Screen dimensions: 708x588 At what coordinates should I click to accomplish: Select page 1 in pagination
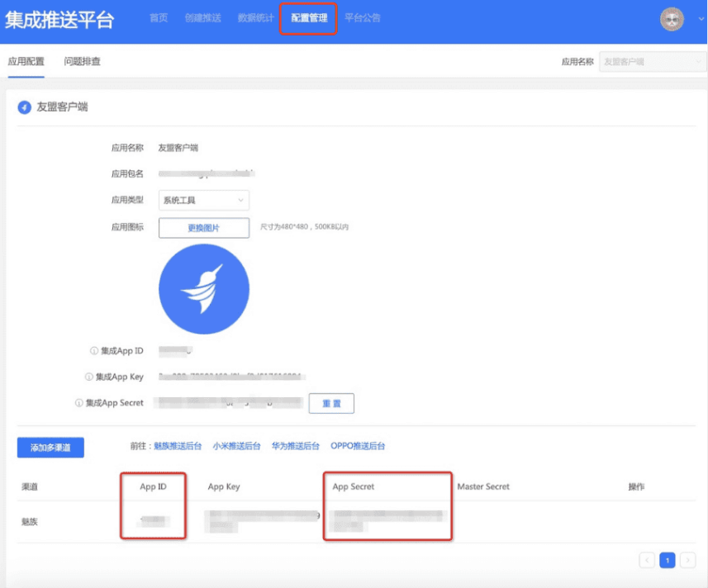pos(668,561)
